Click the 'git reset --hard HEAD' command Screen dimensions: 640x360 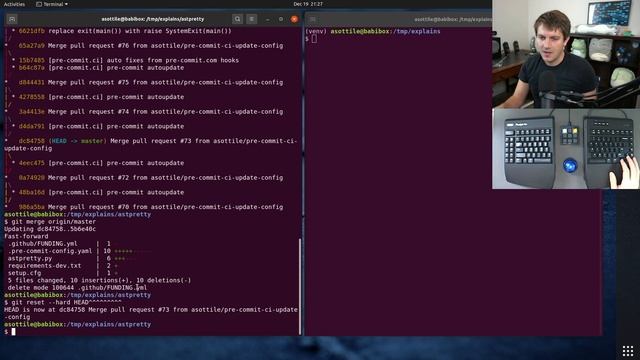66,303
